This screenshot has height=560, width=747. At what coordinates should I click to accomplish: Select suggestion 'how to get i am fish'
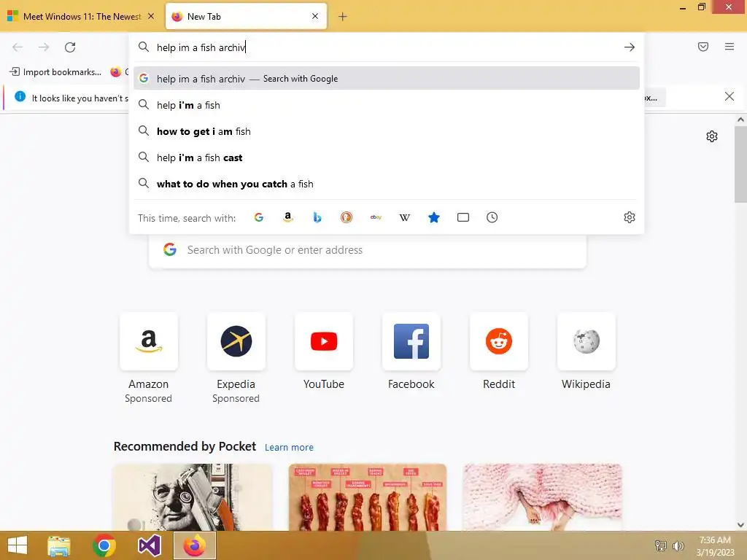(387, 131)
